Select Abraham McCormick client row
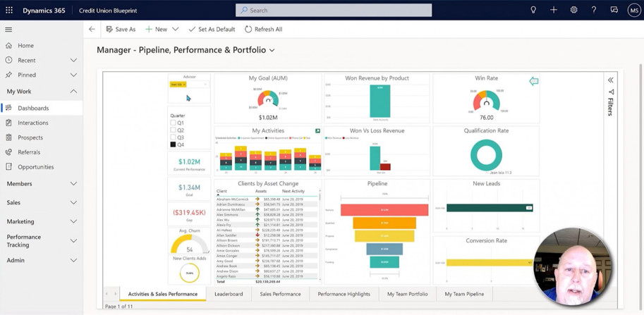 (267, 199)
